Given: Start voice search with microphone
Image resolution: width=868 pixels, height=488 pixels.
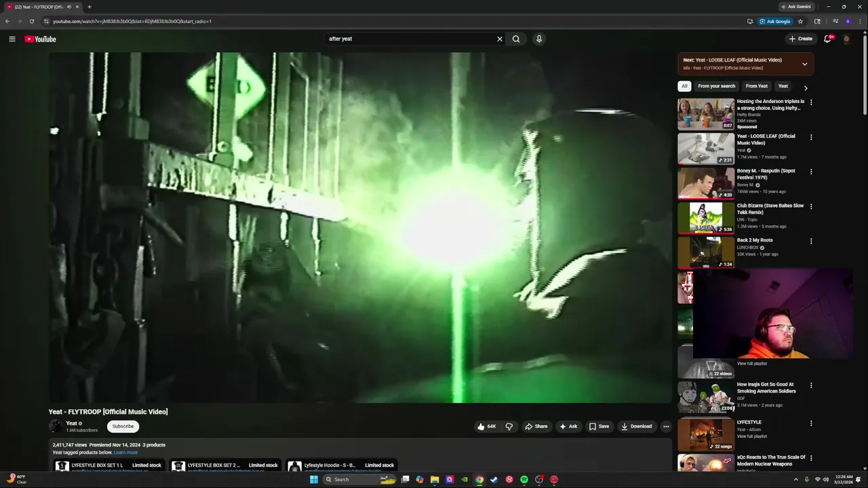Looking at the screenshot, I should pyautogui.click(x=539, y=39).
